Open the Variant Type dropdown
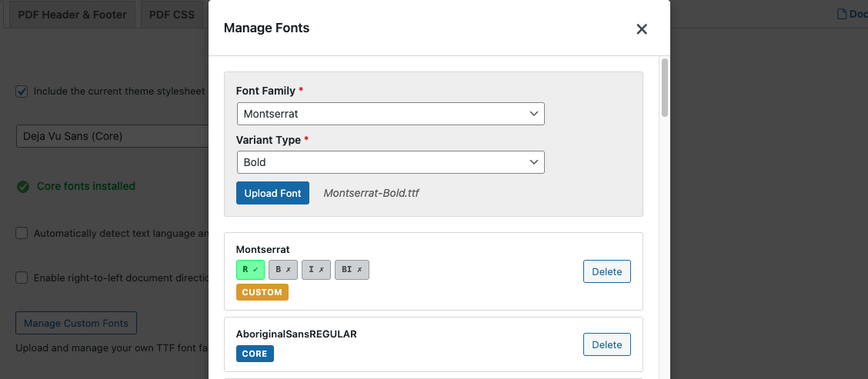 [x=390, y=162]
